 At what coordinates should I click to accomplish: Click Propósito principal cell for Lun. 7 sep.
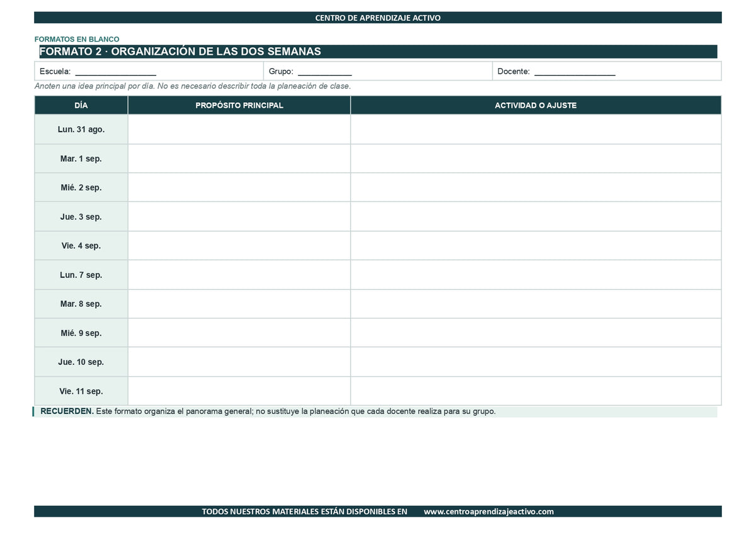[239, 275]
